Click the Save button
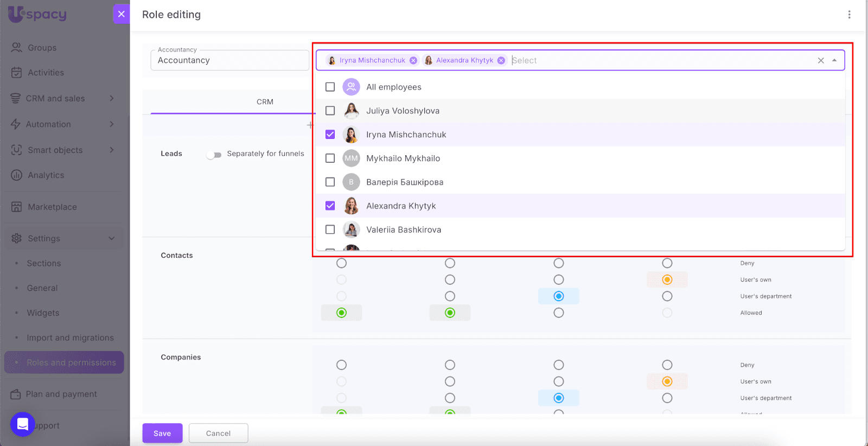 coord(162,433)
